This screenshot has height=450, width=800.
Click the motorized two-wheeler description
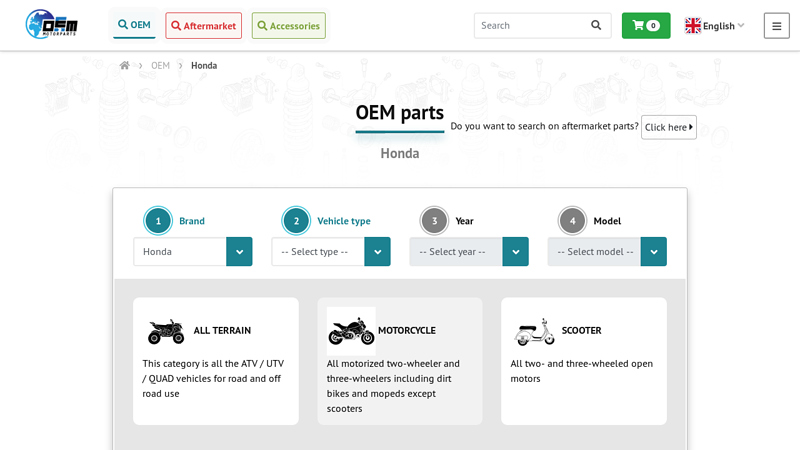point(393,386)
